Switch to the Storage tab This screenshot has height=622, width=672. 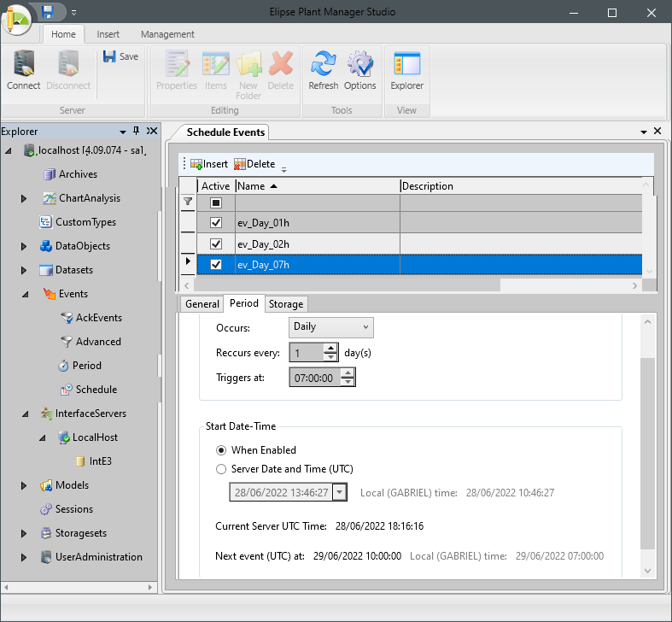click(286, 303)
